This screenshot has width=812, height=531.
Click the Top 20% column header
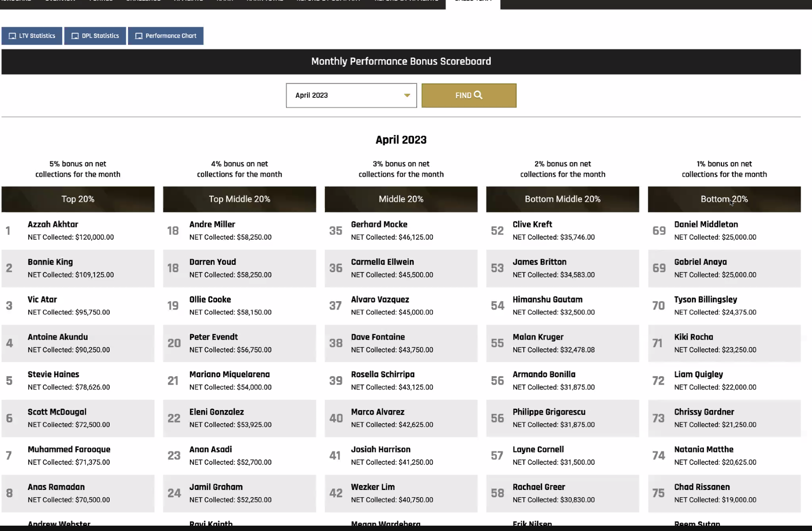[78, 199]
